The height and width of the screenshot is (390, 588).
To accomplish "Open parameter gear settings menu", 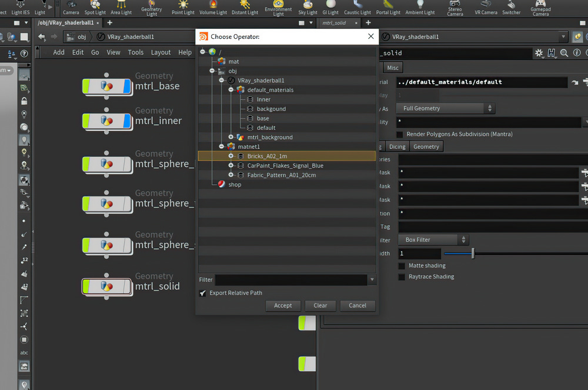I will pos(539,53).
